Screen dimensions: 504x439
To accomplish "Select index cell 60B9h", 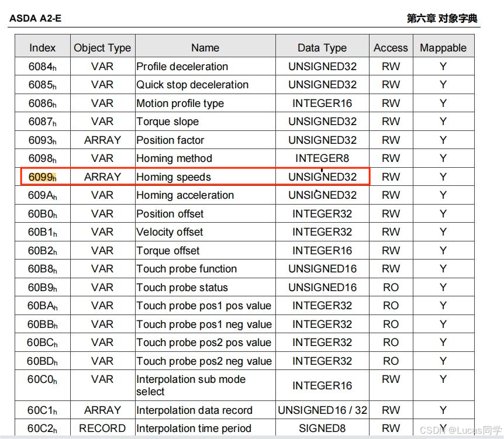I will 43,288.
